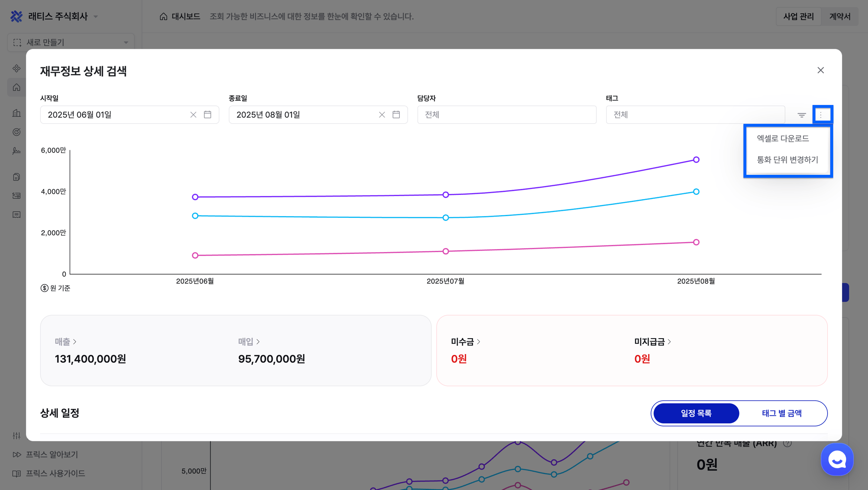Switch to 태그 별 금액 view

[781, 413]
